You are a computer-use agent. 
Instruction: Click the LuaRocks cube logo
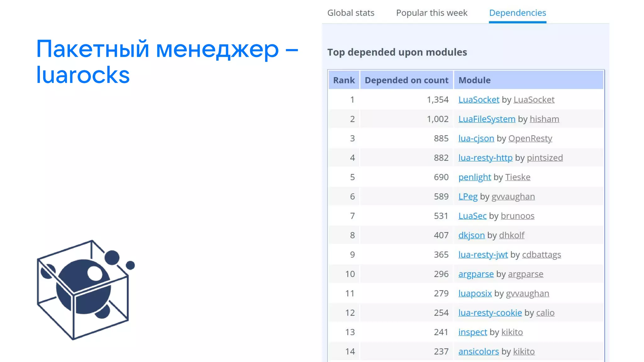85,290
